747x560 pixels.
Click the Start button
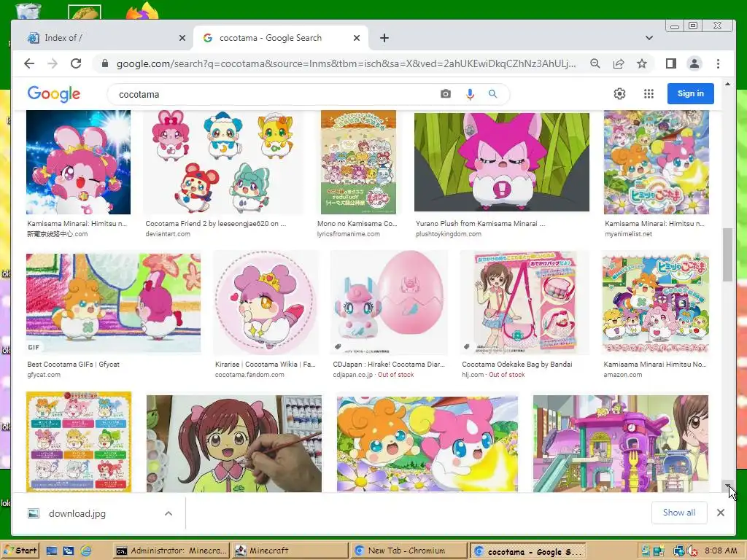20,551
